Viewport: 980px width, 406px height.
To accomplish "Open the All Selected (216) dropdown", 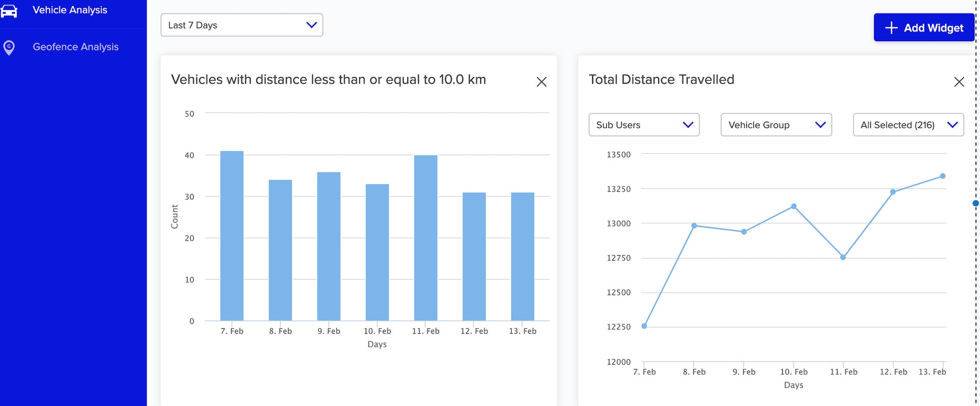I will [x=908, y=125].
